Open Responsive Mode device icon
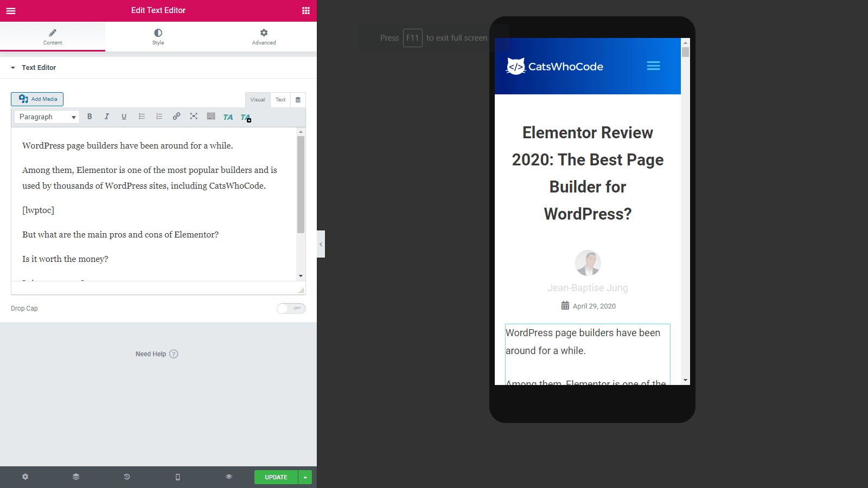Screen dimensions: 868x488 click(178, 477)
